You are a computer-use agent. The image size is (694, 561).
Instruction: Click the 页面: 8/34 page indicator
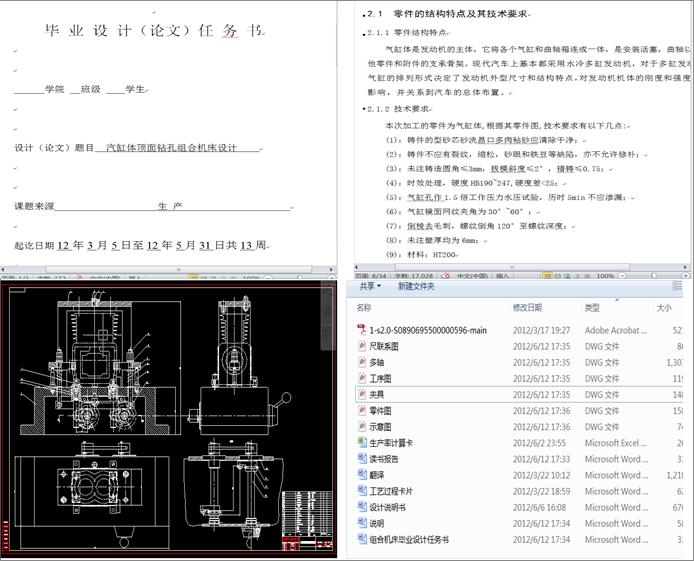coord(371,276)
